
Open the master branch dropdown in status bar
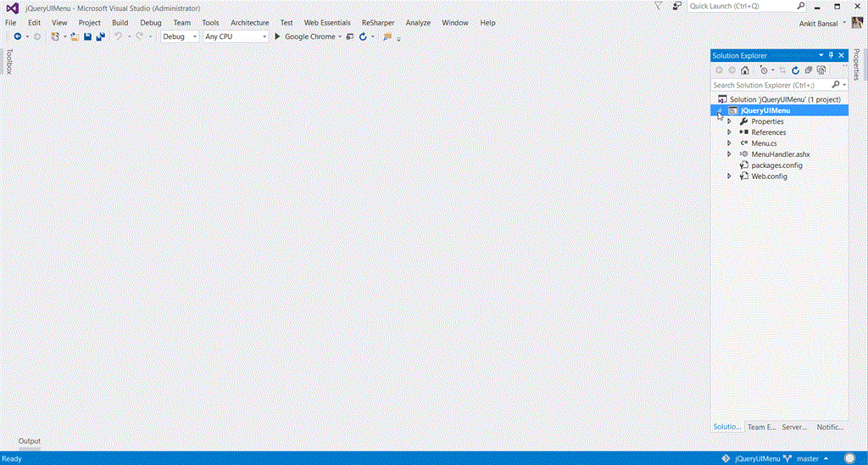pos(826,459)
